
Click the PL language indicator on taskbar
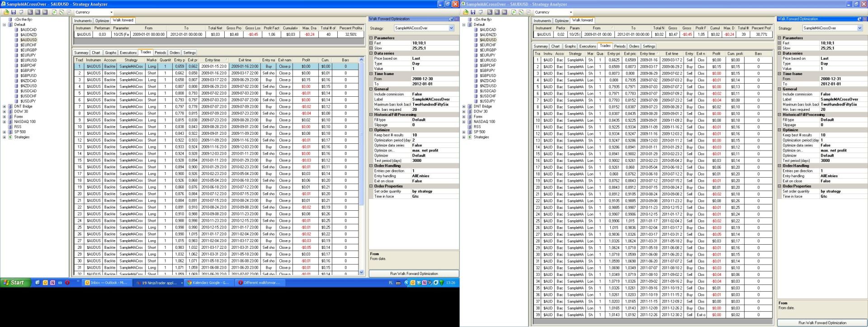(x=391, y=283)
